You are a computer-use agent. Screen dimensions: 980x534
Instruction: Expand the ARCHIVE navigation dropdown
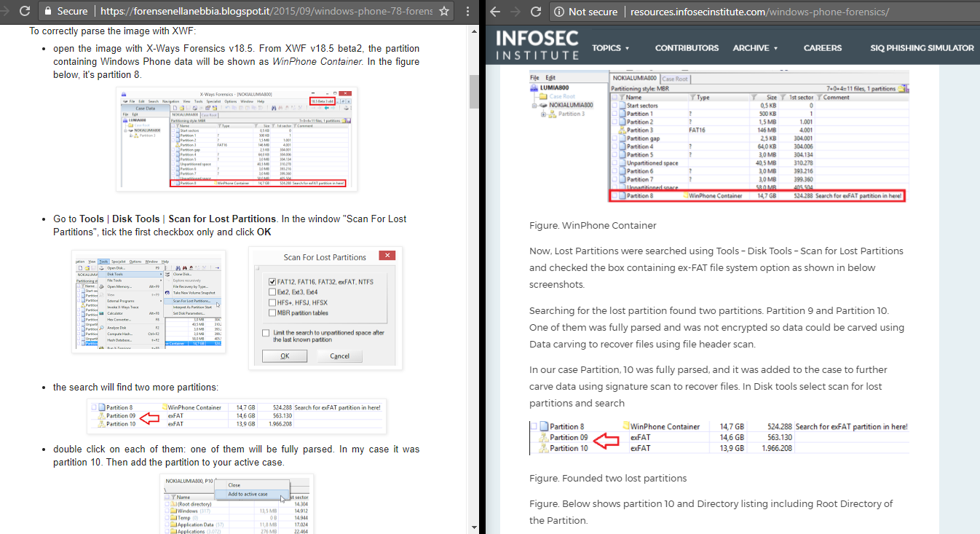(755, 48)
